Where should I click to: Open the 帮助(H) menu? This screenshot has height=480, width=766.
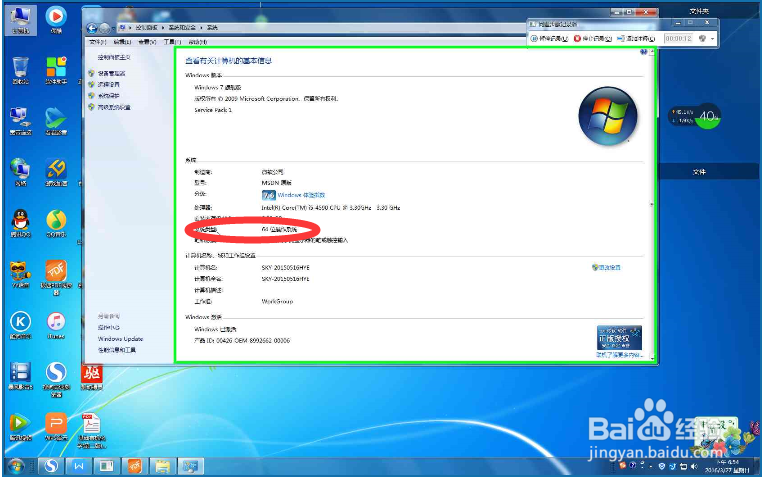(197, 42)
